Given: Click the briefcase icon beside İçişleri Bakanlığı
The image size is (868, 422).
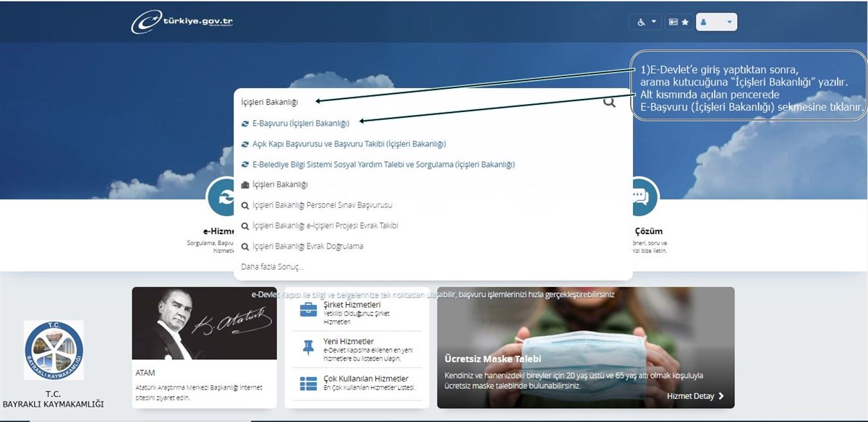Looking at the screenshot, I should point(245,185).
